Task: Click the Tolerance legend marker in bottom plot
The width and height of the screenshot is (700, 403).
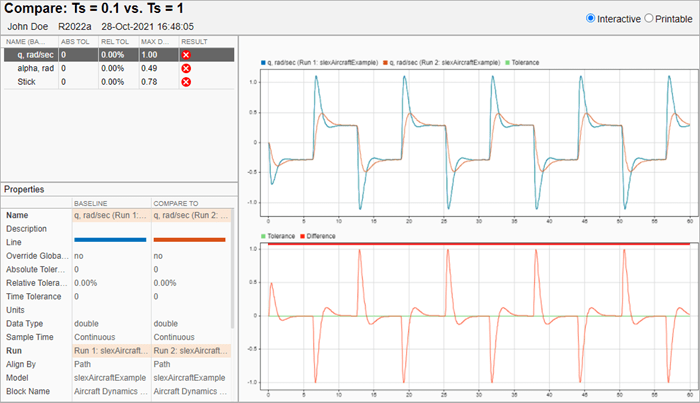Action: [x=262, y=236]
